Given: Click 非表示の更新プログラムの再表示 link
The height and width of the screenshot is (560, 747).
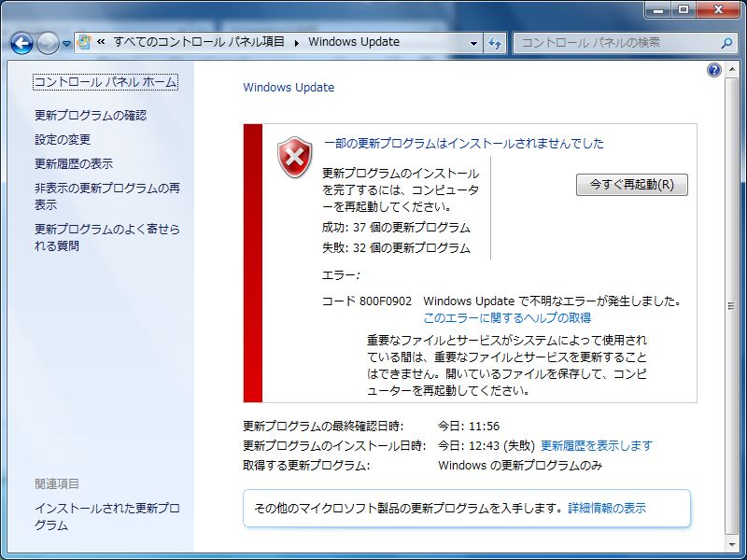Looking at the screenshot, I should [107, 196].
